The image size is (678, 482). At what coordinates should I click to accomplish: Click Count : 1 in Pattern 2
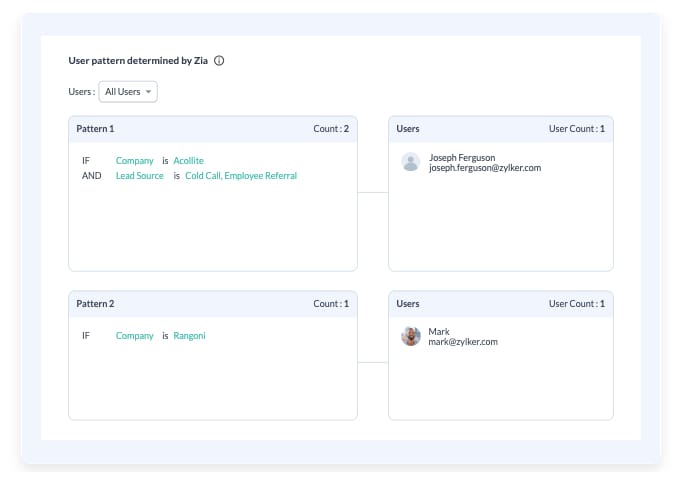pyautogui.click(x=330, y=304)
